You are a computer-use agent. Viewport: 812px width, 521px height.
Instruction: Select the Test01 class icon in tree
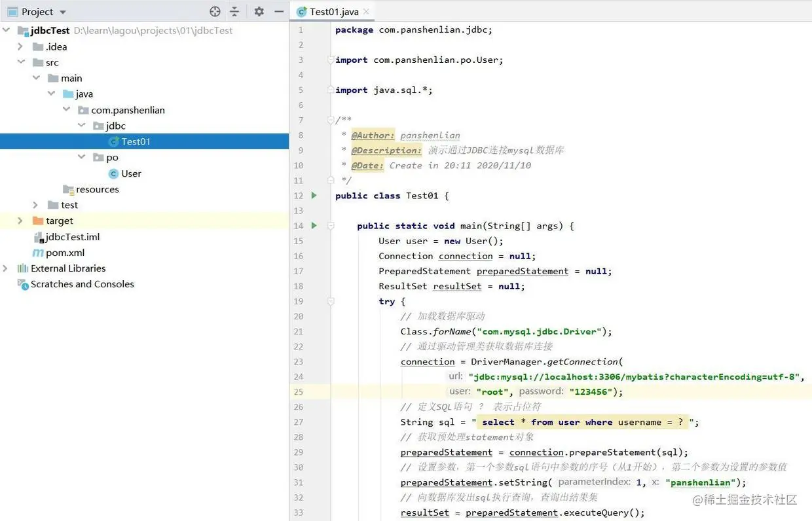click(113, 141)
